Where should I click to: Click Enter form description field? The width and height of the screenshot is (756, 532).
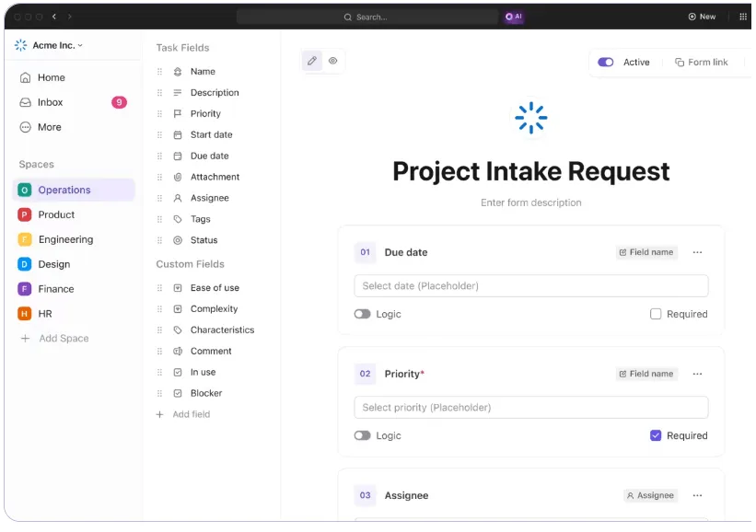[530, 202]
